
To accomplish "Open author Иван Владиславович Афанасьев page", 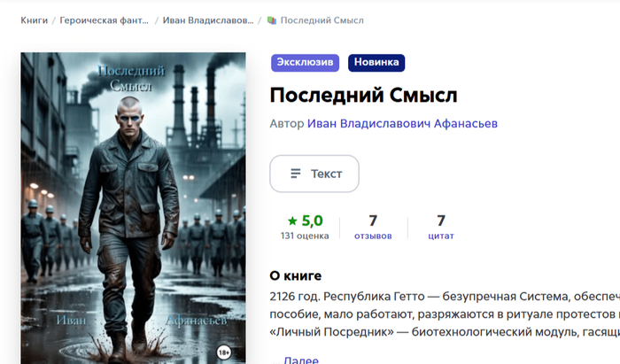I will coord(402,124).
